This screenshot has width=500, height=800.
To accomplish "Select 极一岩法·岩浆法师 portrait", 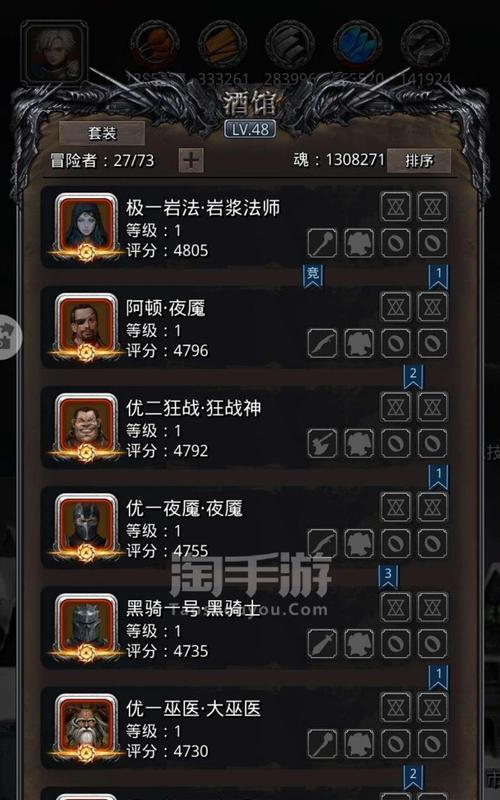I will (86, 225).
